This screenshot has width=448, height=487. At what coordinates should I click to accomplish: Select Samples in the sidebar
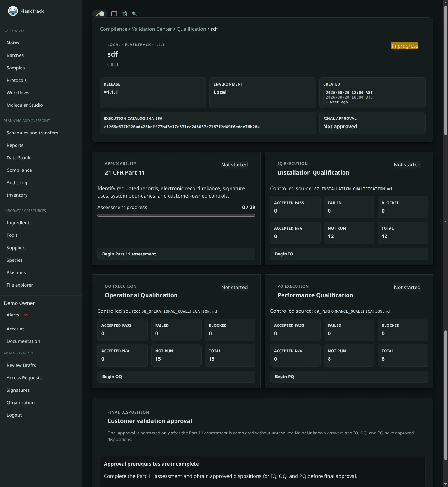(x=16, y=68)
